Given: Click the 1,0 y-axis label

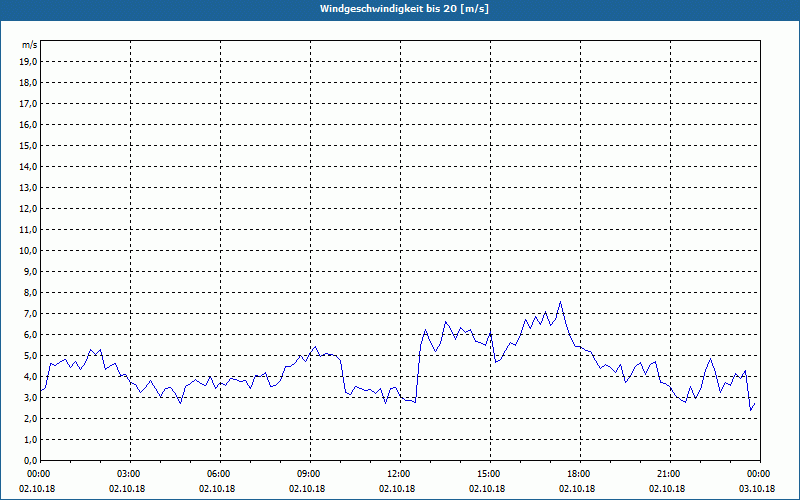Looking at the screenshot, I should (x=30, y=440).
